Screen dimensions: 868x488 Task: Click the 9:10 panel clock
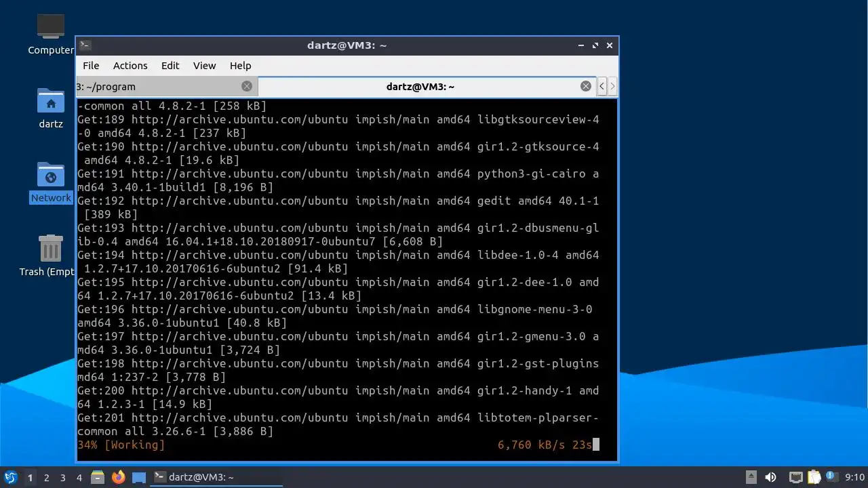coord(854,477)
